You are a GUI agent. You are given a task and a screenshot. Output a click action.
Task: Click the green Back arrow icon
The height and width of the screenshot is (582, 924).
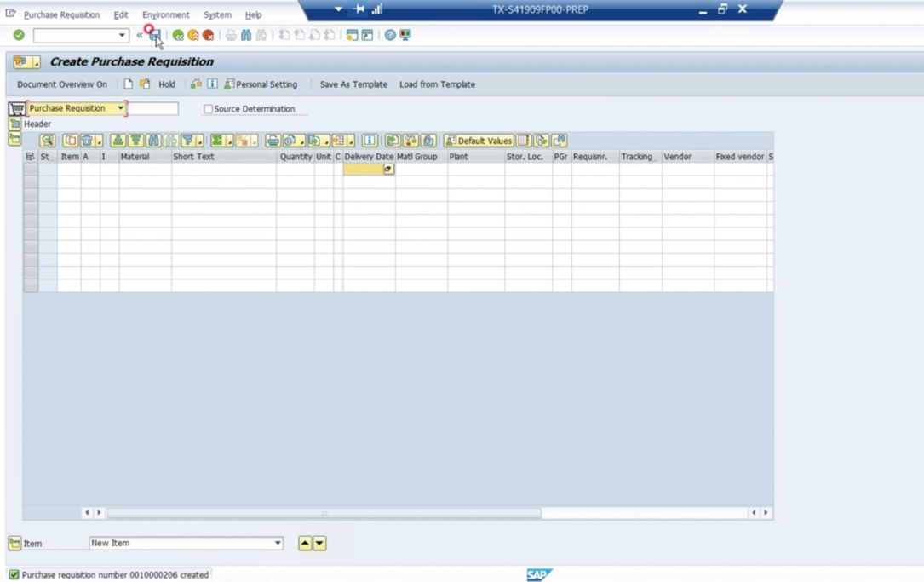177,36
